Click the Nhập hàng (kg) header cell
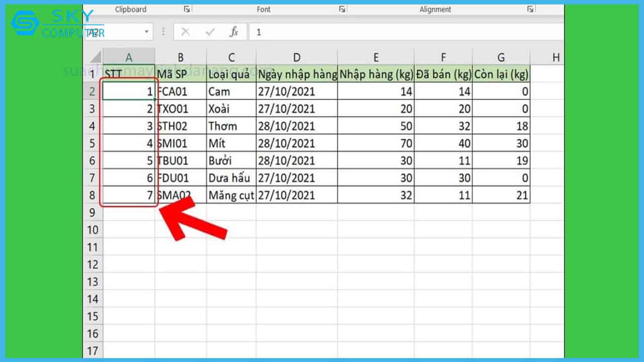 (376, 74)
